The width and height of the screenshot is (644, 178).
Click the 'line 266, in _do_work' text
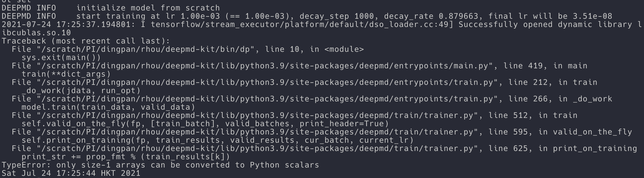pyautogui.click(x=560, y=99)
